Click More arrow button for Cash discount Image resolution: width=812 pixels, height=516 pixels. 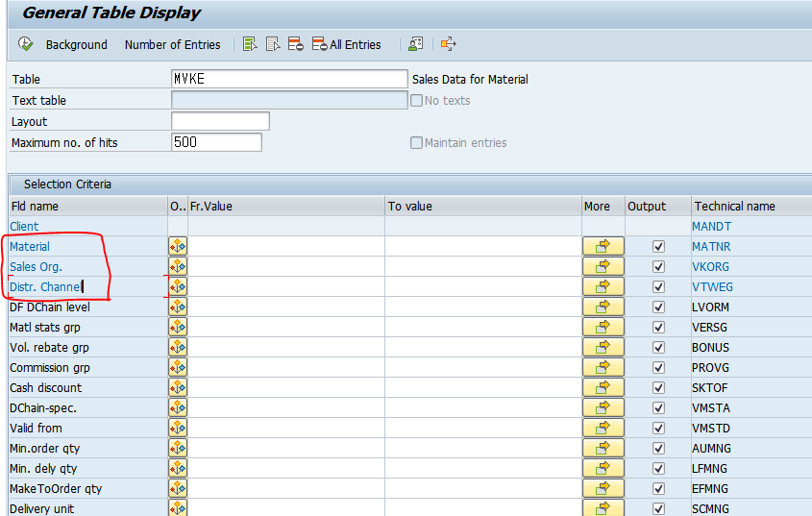pos(603,387)
